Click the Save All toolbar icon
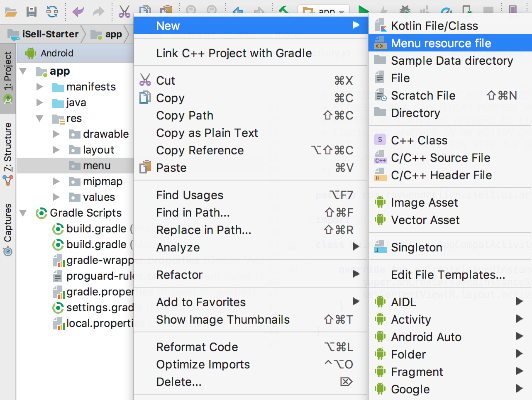 [32, 11]
